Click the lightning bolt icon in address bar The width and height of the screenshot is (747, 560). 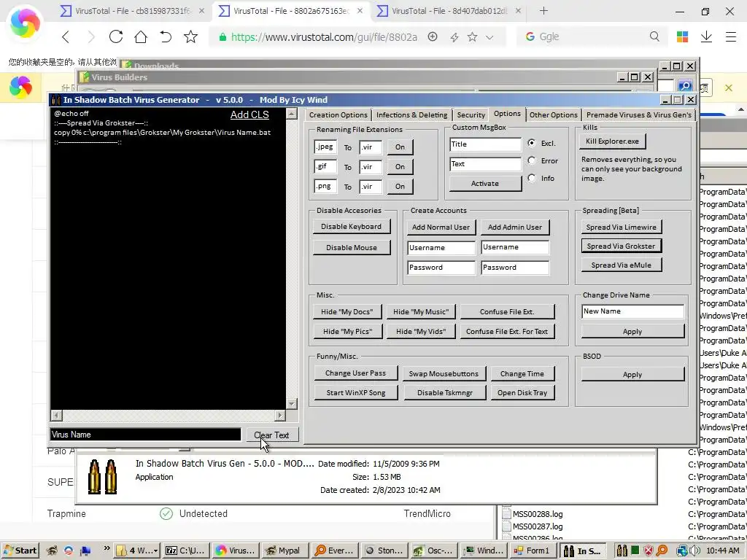point(454,37)
